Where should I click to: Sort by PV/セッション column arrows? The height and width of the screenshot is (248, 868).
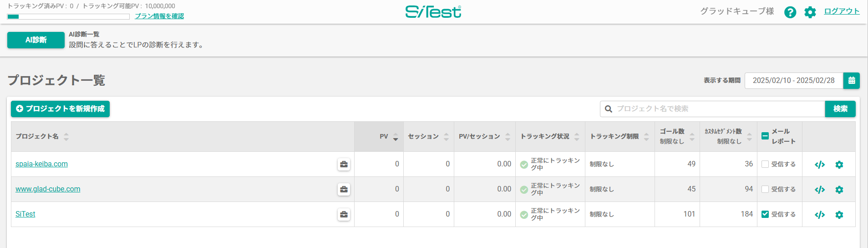point(508,137)
